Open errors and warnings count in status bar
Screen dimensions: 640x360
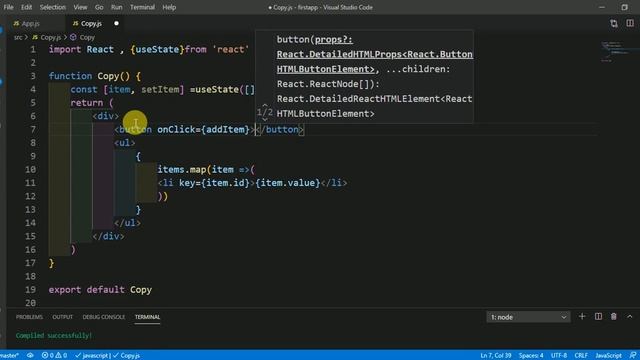[54, 356]
